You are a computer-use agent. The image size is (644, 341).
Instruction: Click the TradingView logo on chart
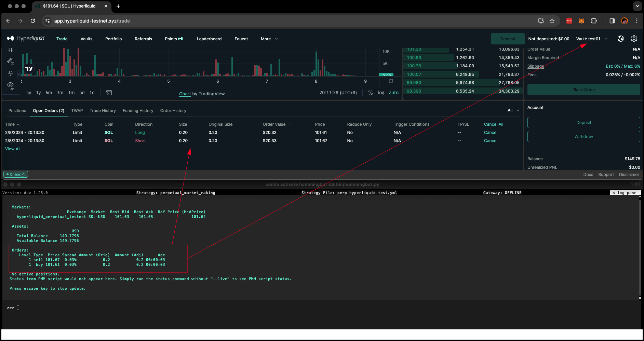point(29,69)
